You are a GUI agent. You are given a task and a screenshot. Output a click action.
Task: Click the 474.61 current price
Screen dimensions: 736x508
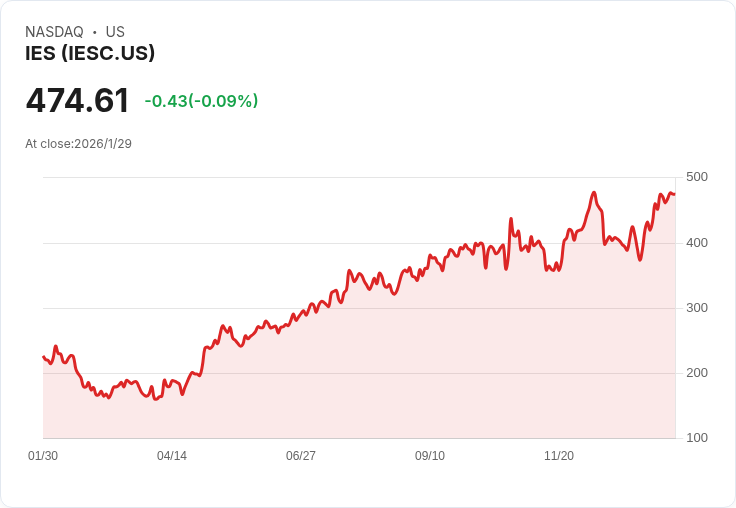(78, 101)
